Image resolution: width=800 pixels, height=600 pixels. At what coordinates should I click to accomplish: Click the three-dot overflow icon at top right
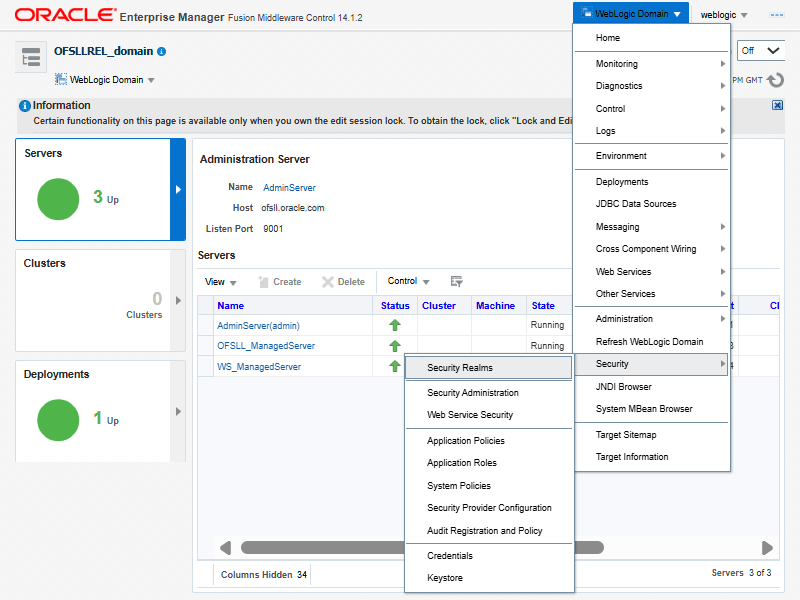(x=776, y=15)
